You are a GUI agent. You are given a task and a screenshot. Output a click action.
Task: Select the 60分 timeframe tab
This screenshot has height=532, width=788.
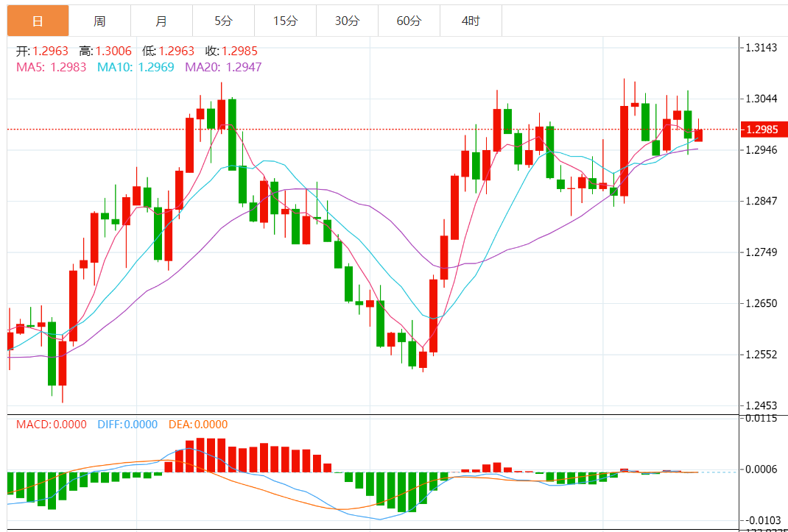point(409,21)
